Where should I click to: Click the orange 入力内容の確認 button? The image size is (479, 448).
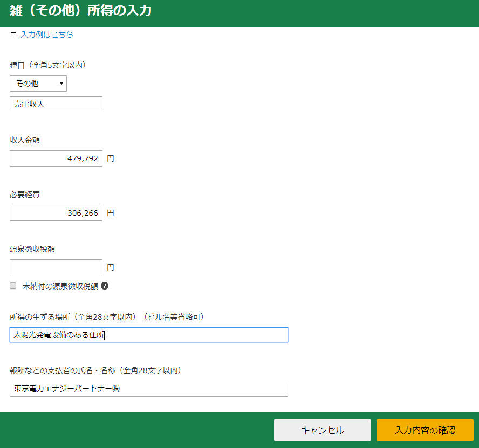425,430
